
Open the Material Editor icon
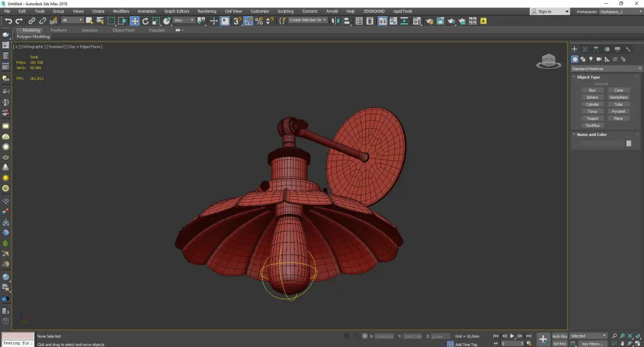[x=416, y=21]
